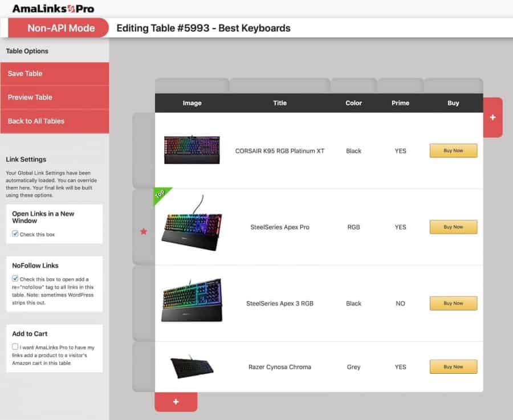Screen dimensions: 513x420
Task: Click the CORSAIR K95 RGB Platinum XT title cell
Action: 280,151
